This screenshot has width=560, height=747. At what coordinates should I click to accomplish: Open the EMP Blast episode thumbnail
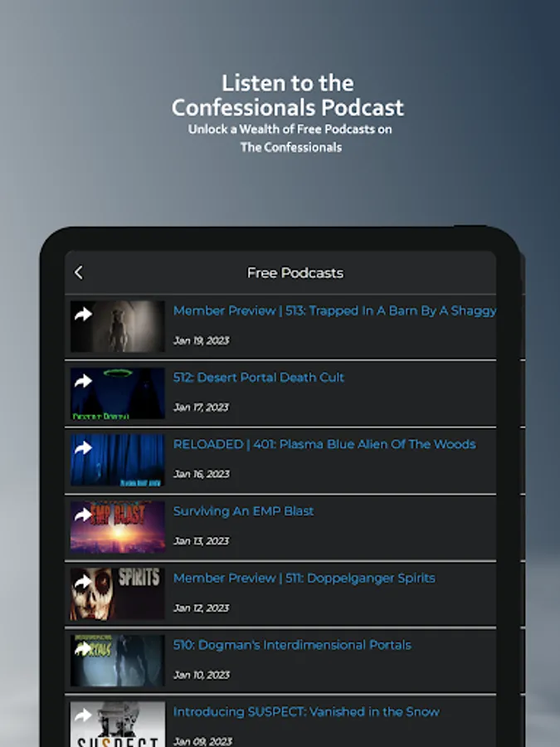(x=118, y=526)
